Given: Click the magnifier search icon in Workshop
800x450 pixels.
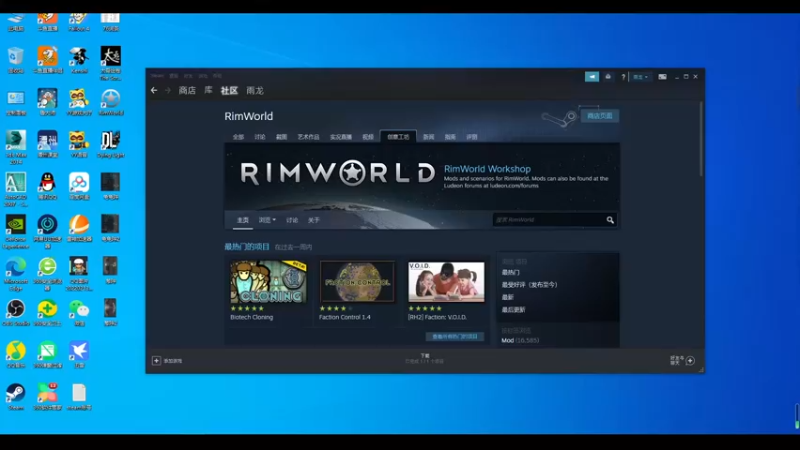Looking at the screenshot, I should [x=610, y=220].
